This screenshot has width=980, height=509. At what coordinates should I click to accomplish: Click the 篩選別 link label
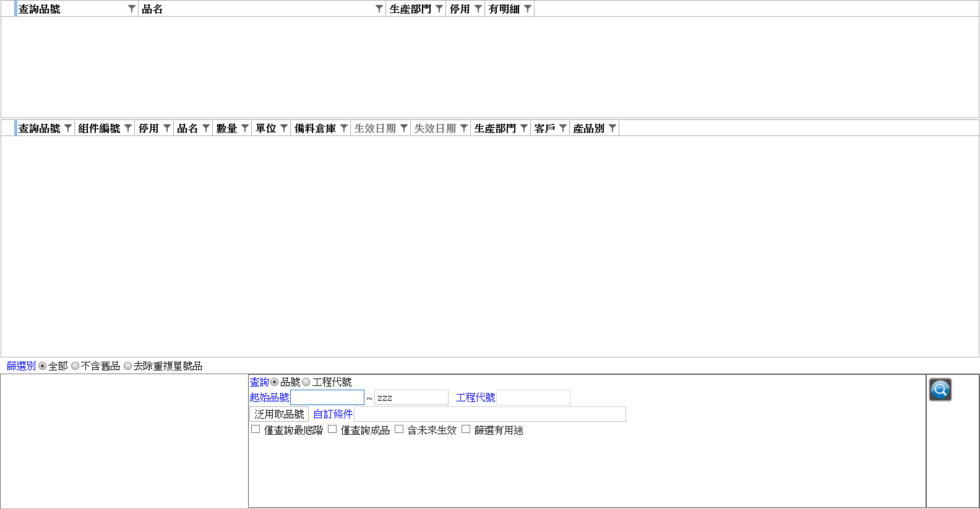pyautogui.click(x=22, y=366)
